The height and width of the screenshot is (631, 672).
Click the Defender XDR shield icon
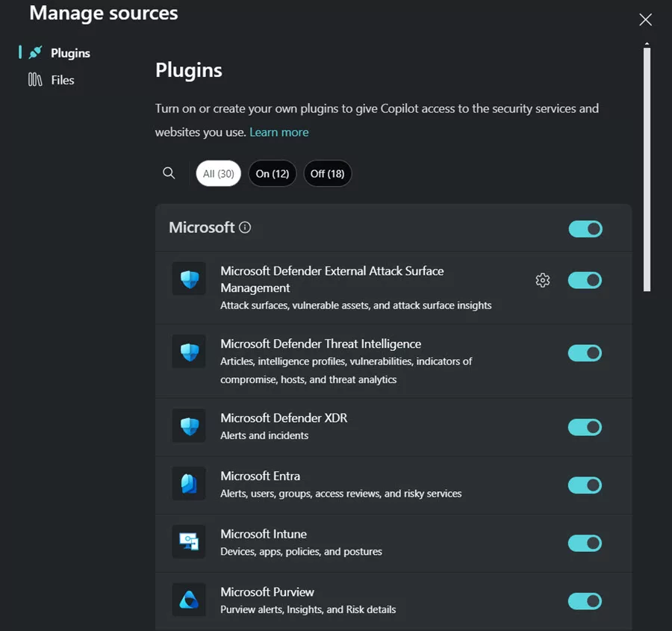coord(189,426)
